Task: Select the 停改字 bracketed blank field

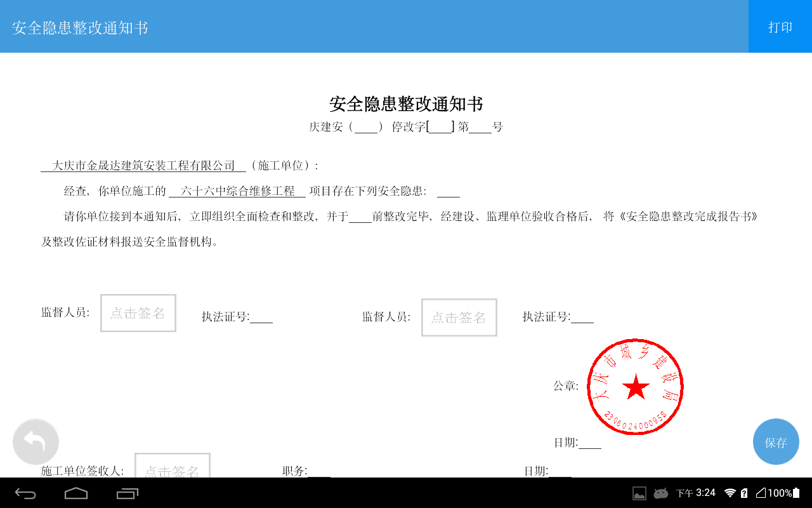Action: 440,127
